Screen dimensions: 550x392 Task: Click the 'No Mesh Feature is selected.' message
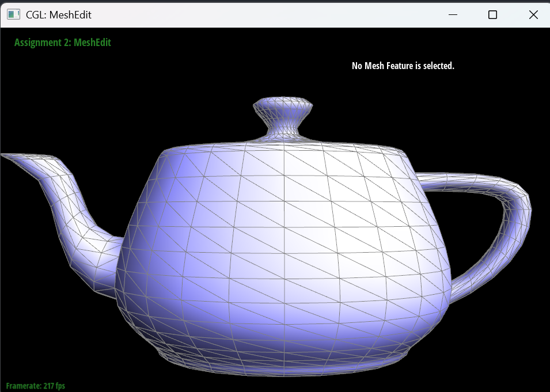[403, 66]
